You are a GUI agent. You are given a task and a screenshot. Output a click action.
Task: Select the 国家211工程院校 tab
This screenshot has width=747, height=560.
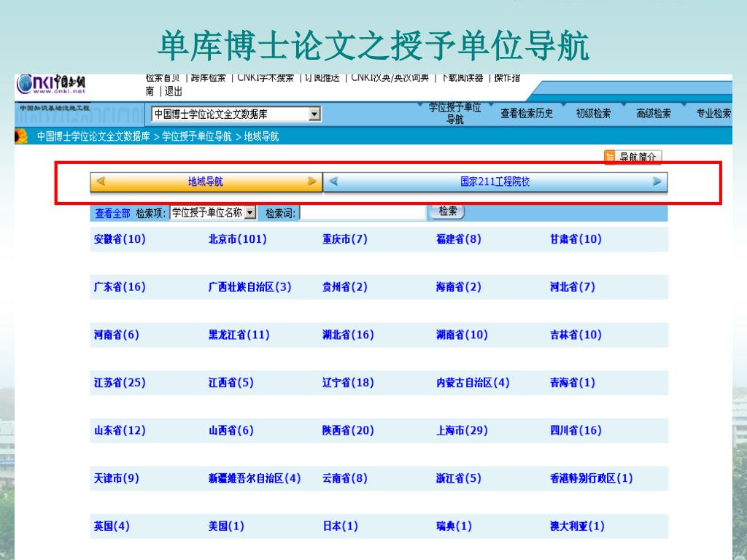[495, 182]
